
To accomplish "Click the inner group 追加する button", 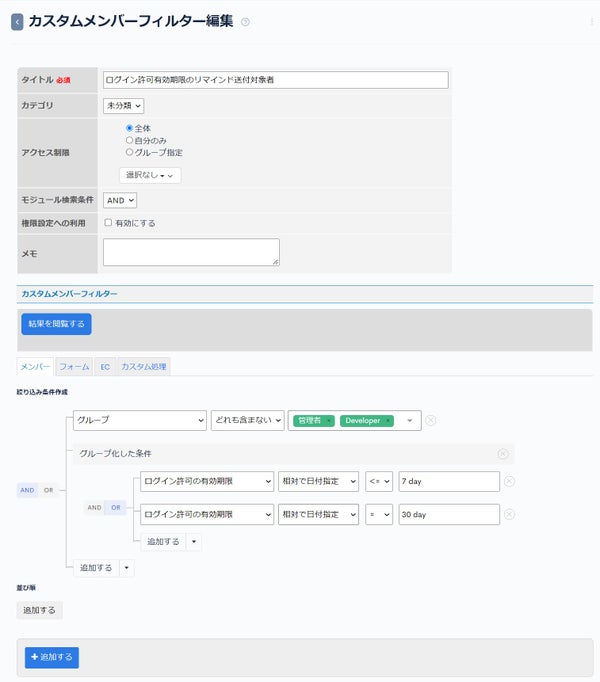I will (163, 542).
